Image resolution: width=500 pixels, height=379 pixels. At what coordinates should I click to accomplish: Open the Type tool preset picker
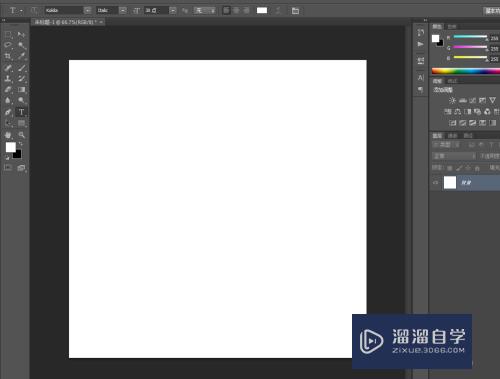click(15, 10)
